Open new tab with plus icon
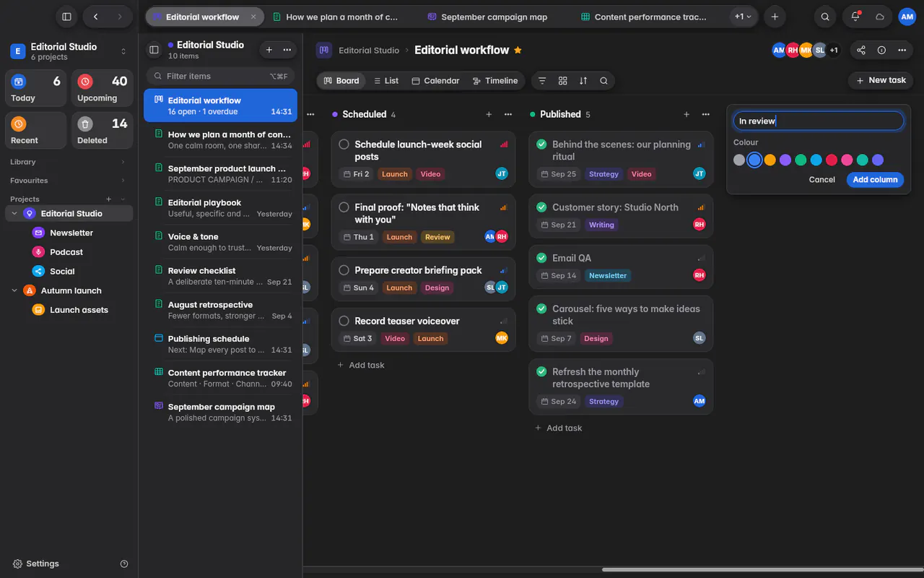The height and width of the screenshot is (578, 924). (x=775, y=17)
